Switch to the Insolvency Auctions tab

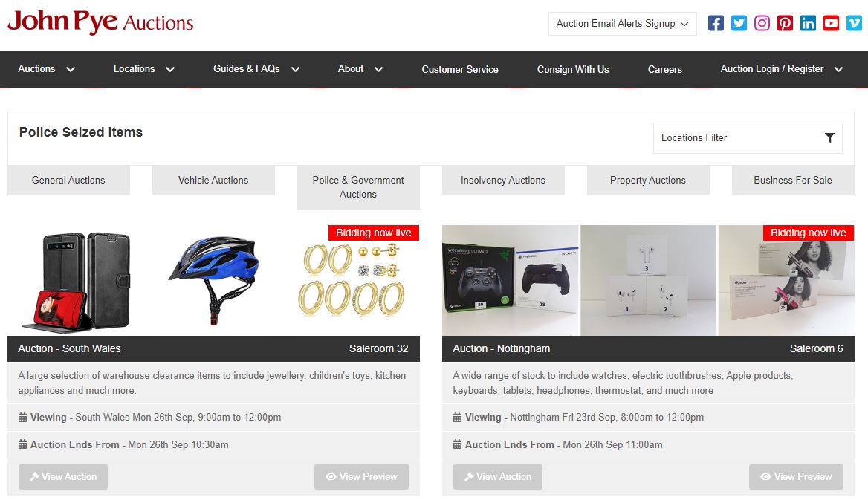502,180
